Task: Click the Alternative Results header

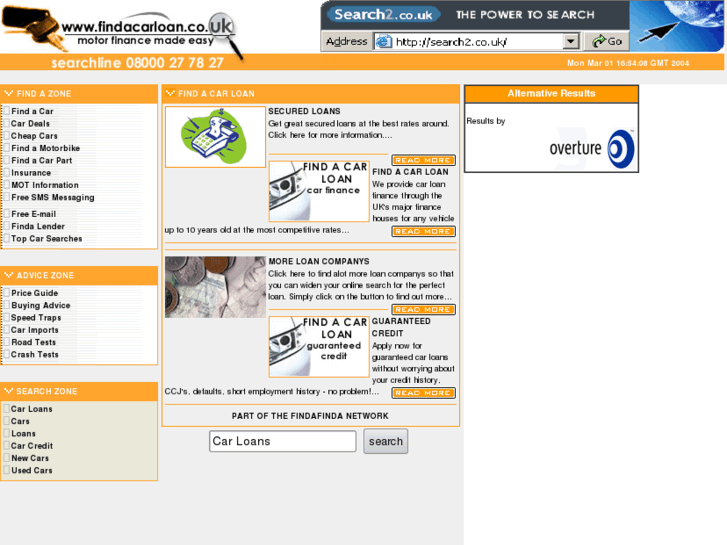Action: (x=551, y=94)
